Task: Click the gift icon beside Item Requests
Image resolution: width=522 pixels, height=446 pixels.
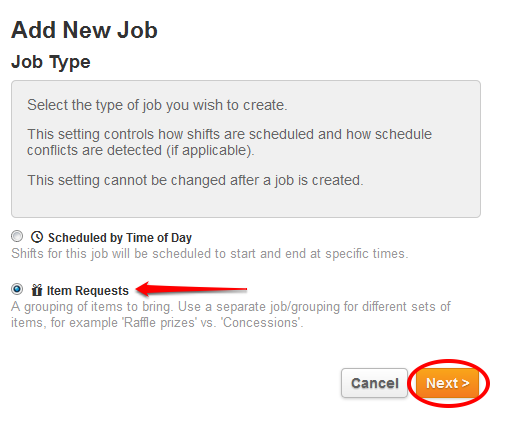Action: [x=37, y=290]
